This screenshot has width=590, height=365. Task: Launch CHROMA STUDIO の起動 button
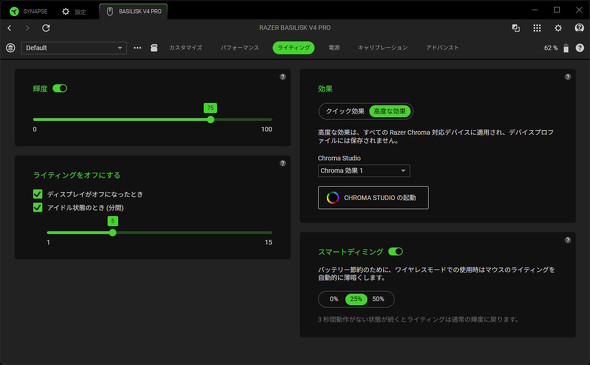373,198
